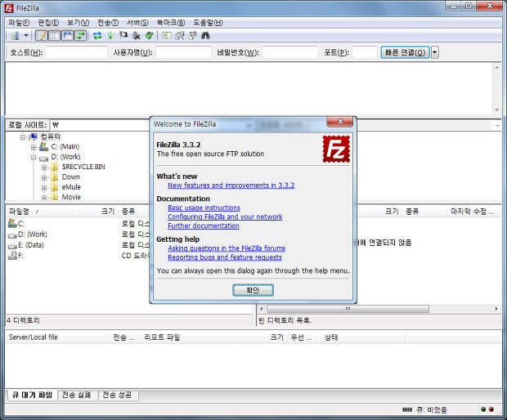Screen dimensions: 507x420
Task: Click the green activity LED in status bar
Action: coord(483,409)
